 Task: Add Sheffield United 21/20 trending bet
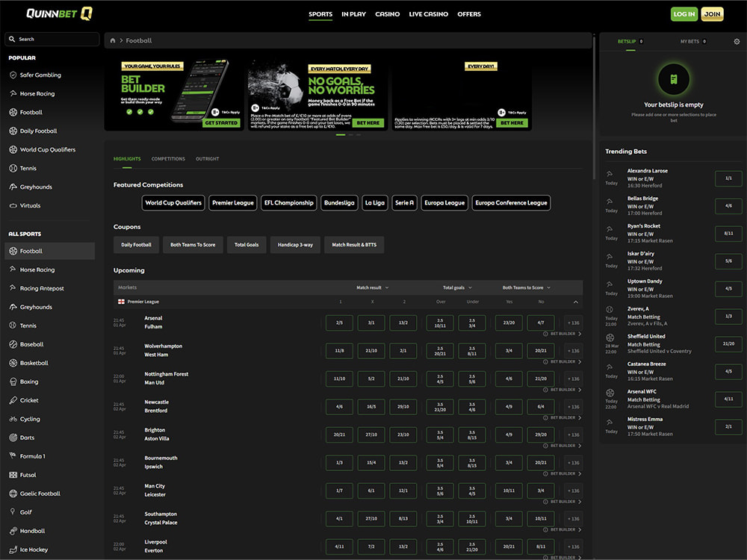(728, 343)
